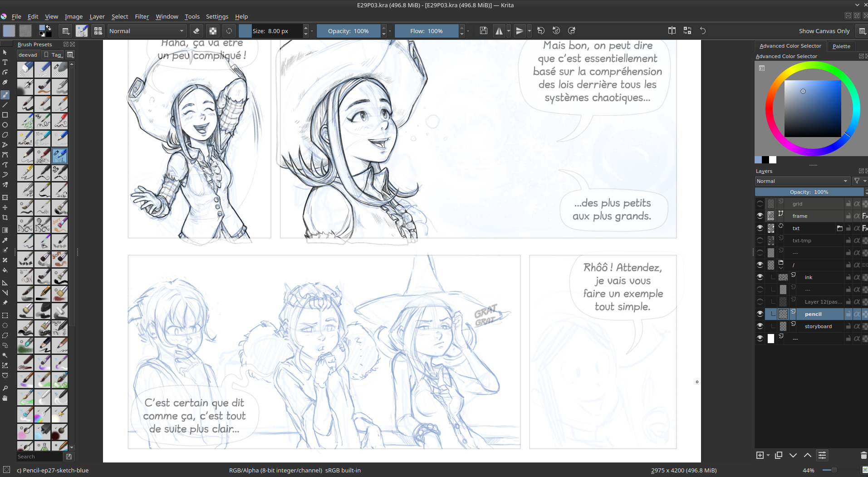Image resolution: width=868 pixels, height=477 pixels.
Task: Click the preserve alpha checkerboard icon
Action: [x=213, y=31]
